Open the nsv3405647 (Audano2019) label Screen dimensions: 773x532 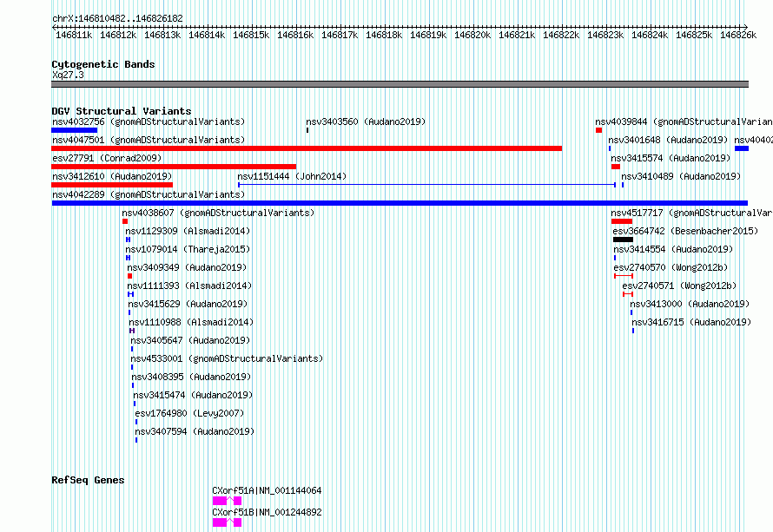tap(190, 340)
